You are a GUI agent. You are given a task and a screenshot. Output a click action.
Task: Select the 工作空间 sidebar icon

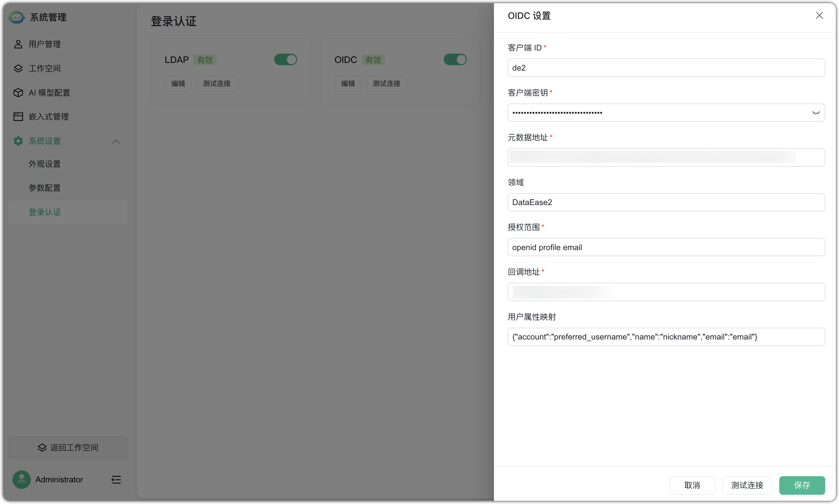[18, 68]
